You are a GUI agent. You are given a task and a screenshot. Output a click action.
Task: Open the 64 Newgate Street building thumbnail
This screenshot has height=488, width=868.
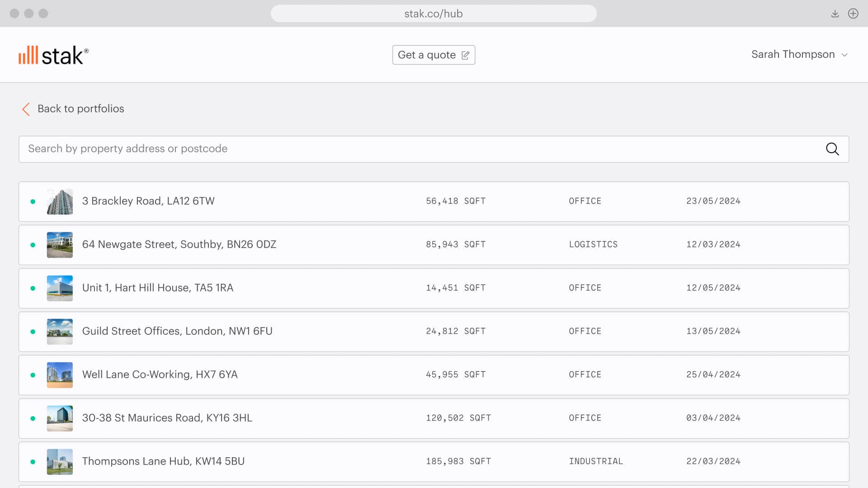[60, 245]
